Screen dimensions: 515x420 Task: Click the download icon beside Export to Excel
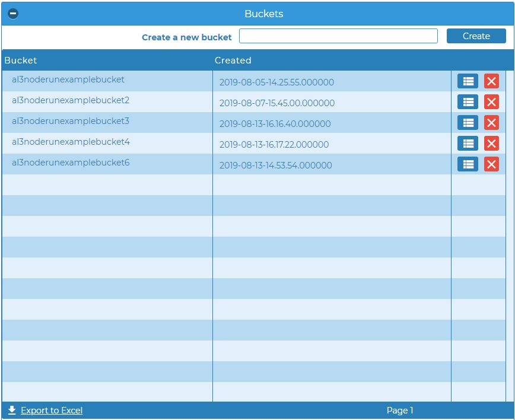point(12,409)
